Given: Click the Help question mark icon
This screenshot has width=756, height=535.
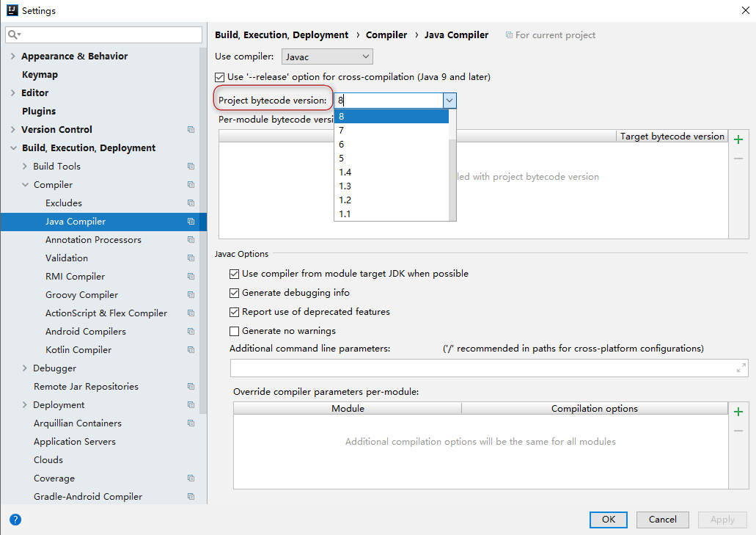Looking at the screenshot, I should click(15, 520).
